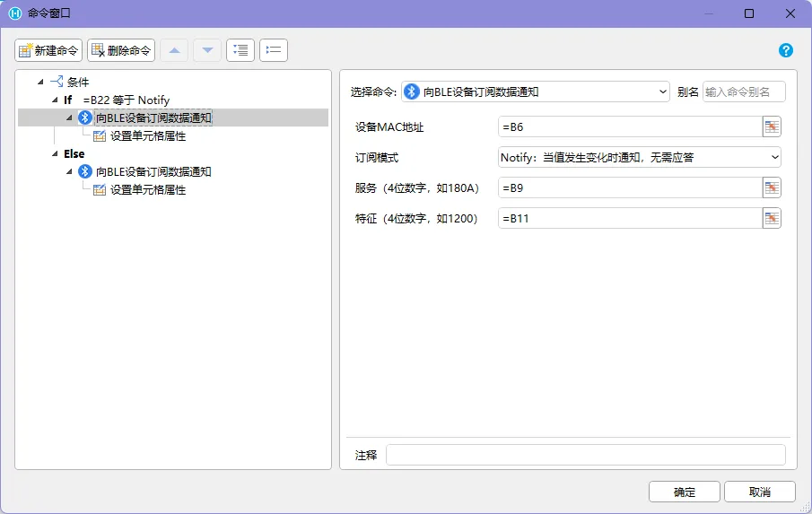Open the 选择命令 dropdown
Image resolution: width=812 pixels, height=514 pixels.
tap(536, 91)
